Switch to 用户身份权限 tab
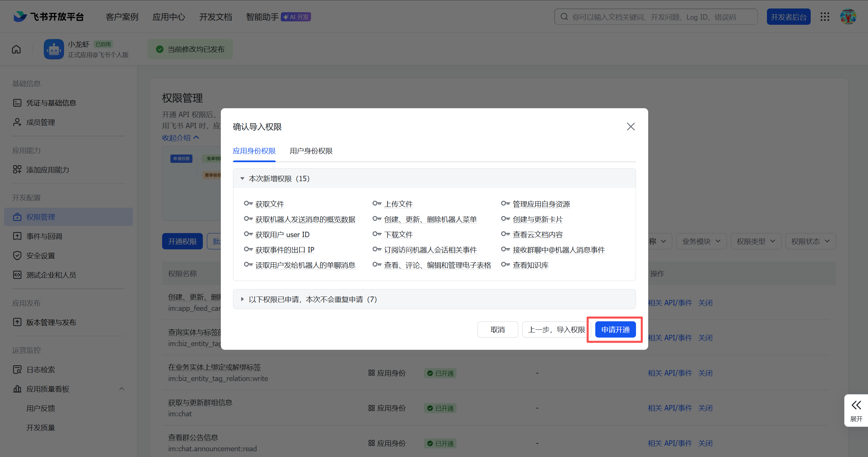Image resolution: width=868 pixels, height=457 pixels. click(311, 151)
